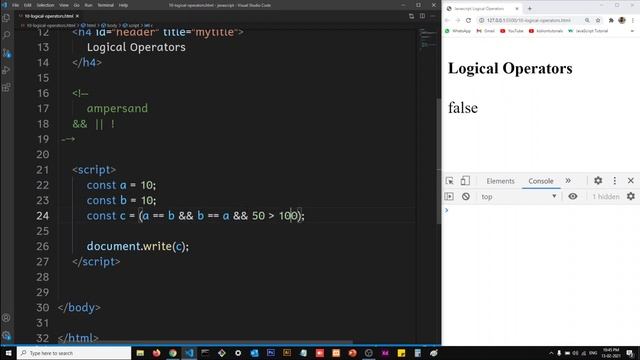This screenshot has height=360, width=640.
Task: Switch to the Console tab in DevTools
Action: point(541,181)
